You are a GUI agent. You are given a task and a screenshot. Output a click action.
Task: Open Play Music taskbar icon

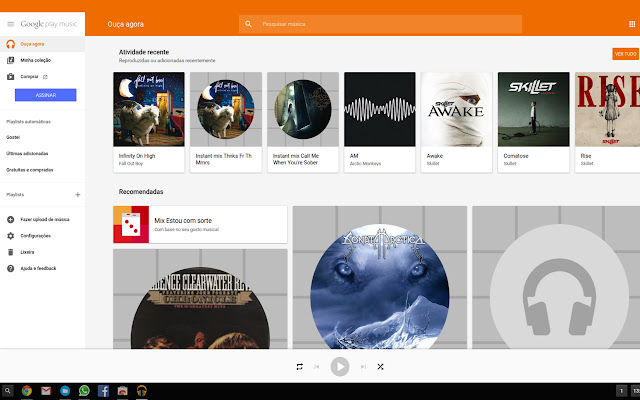point(142,391)
